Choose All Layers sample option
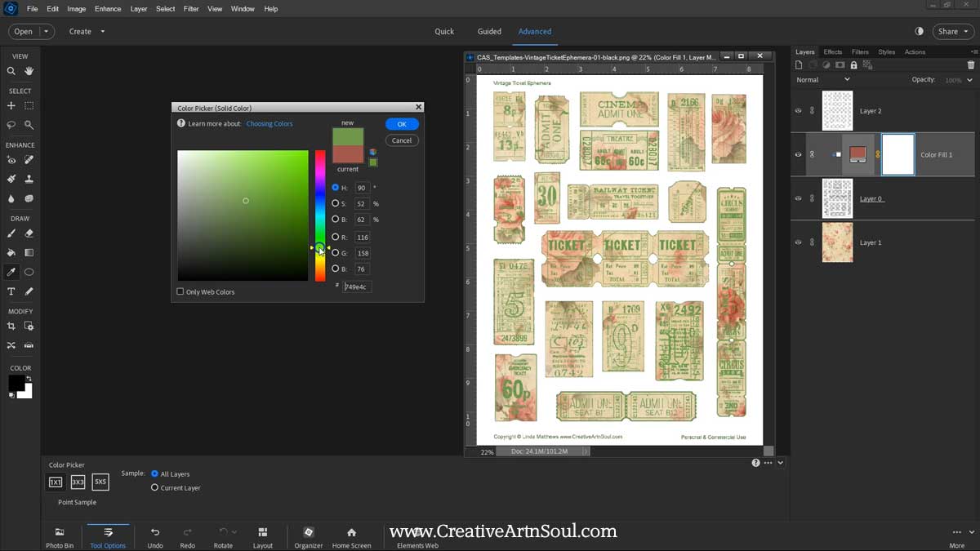Screen dimensions: 980x551 tap(155, 473)
